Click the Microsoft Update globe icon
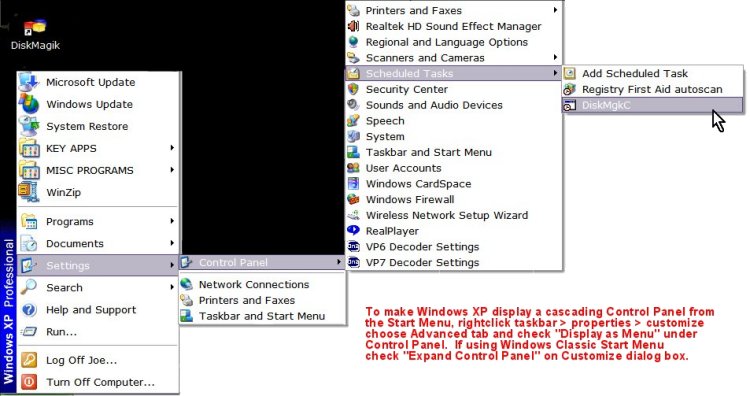The height and width of the screenshot is (396, 750). (x=29, y=82)
